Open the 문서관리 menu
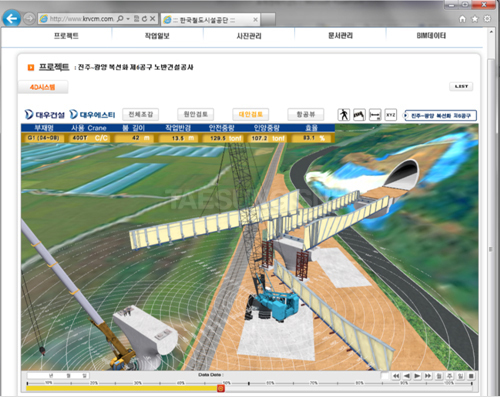This screenshot has height=397, width=500. click(x=340, y=36)
